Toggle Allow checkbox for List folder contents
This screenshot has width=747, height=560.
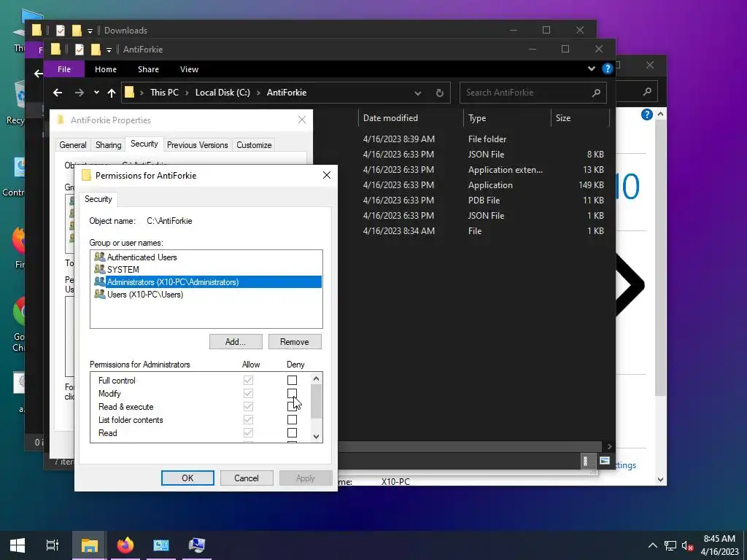click(248, 419)
